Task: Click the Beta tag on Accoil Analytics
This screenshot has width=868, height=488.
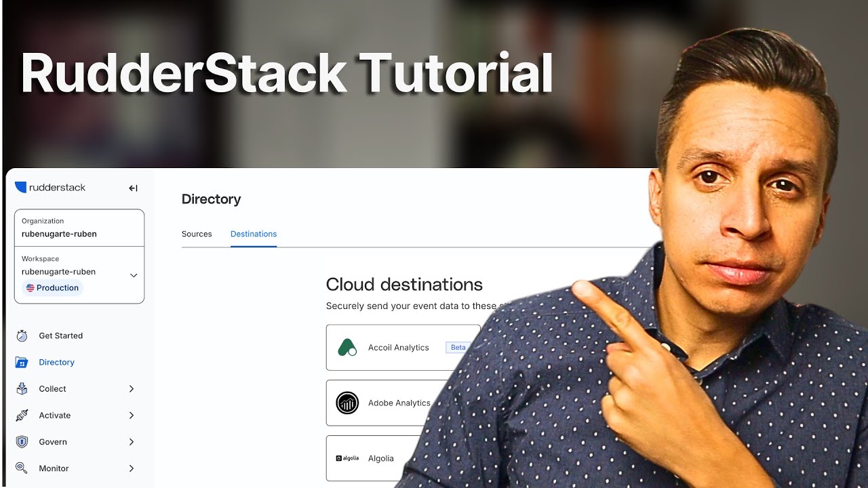Action: 458,347
